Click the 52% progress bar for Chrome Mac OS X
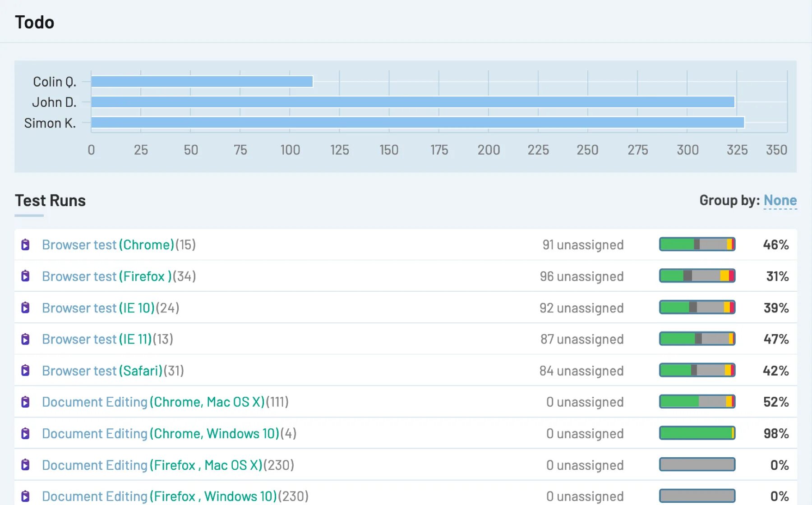This screenshot has height=505, width=812. (697, 401)
